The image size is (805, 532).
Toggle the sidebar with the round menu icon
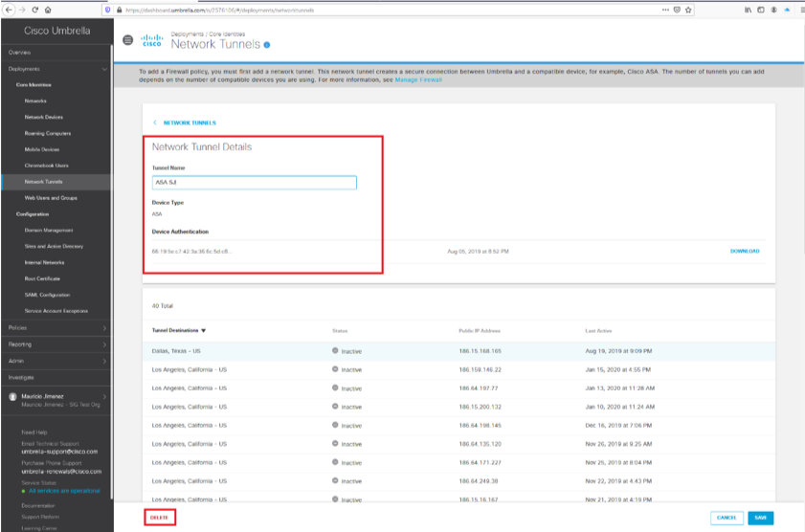tap(128, 40)
